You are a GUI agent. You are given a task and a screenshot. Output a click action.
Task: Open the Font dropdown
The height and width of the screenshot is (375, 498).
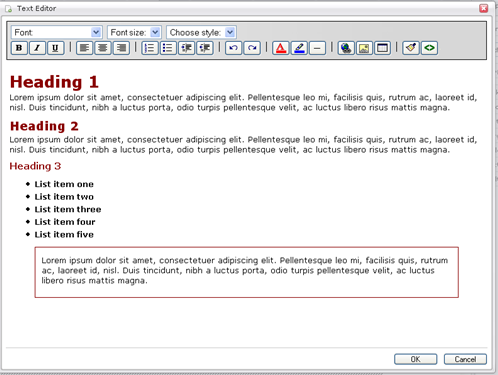click(x=56, y=32)
